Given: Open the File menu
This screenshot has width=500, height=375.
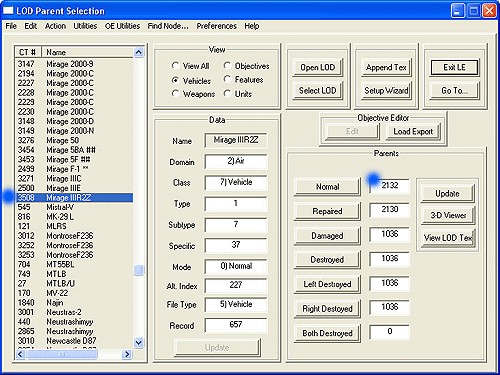Looking at the screenshot, I should [x=11, y=26].
